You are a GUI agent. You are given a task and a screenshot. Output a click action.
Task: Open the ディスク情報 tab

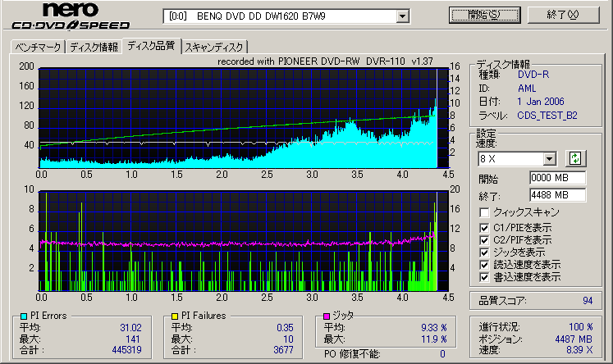click(x=94, y=48)
